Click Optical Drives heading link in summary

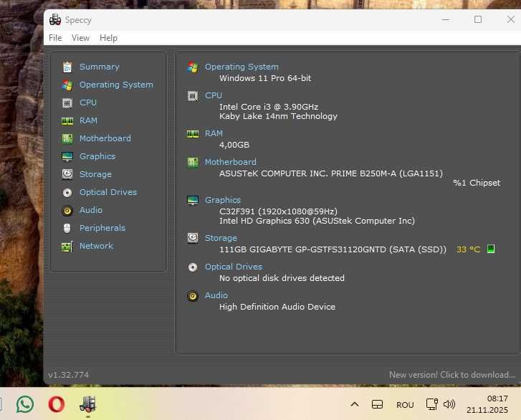tap(234, 267)
